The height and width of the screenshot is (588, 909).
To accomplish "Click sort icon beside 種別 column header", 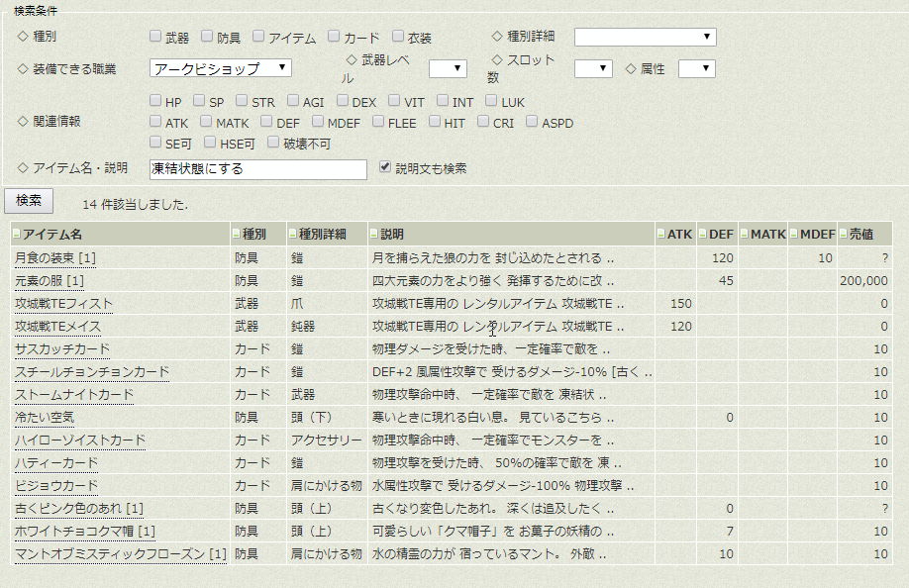I will click(x=237, y=234).
